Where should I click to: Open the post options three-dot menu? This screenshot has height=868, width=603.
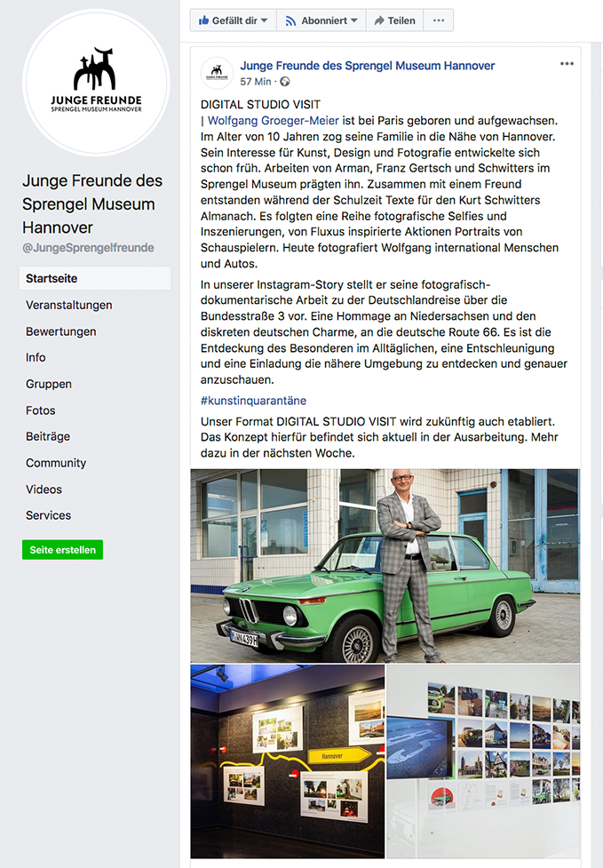(x=567, y=64)
